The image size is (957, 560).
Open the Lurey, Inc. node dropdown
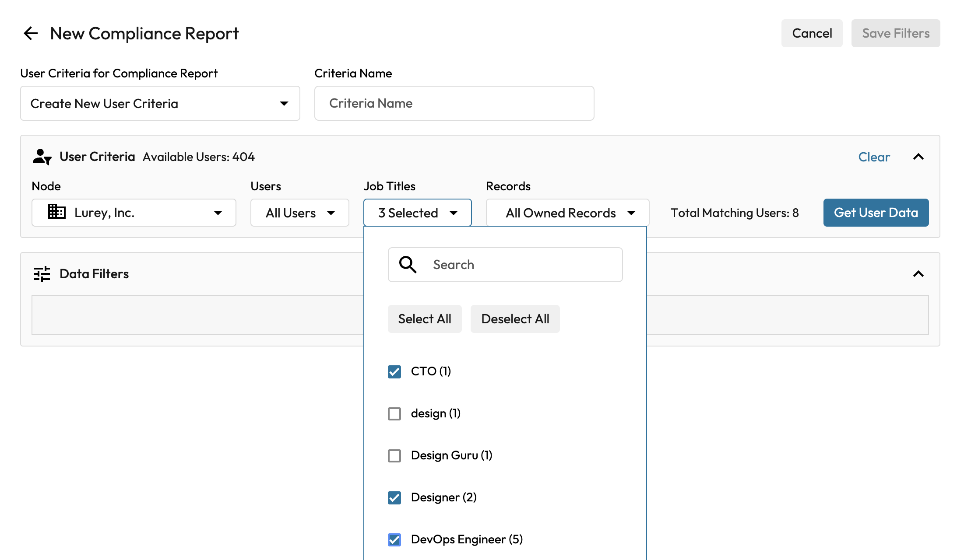click(134, 213)
